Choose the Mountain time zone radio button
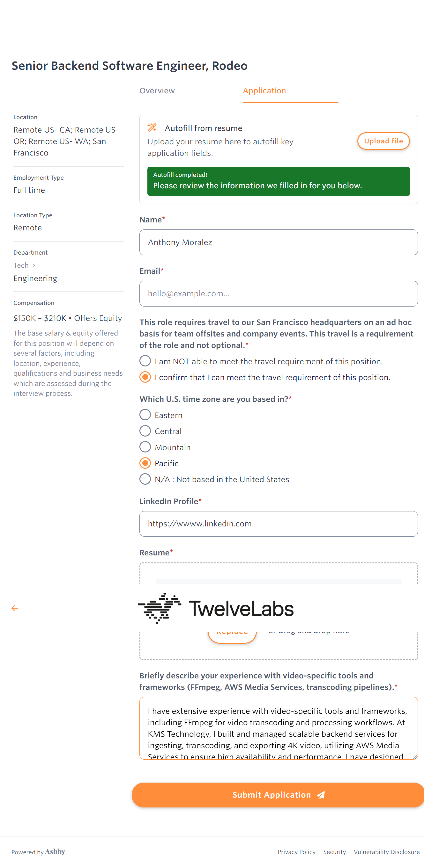The height and width of the screenshot is (868, 424). point(145,447)
